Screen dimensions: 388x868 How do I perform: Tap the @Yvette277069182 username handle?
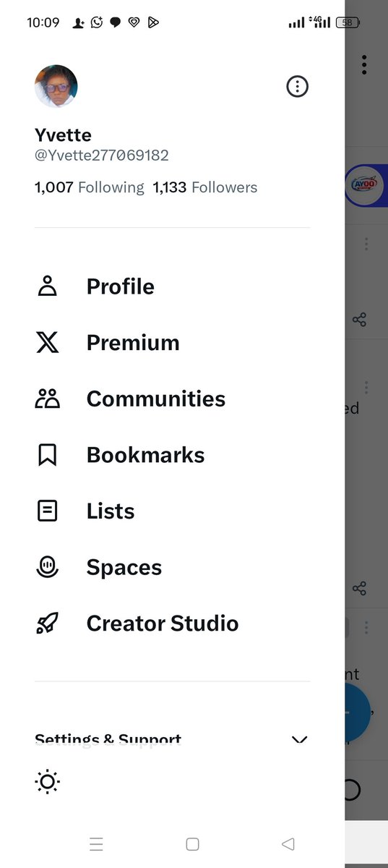tap(102, 156)
